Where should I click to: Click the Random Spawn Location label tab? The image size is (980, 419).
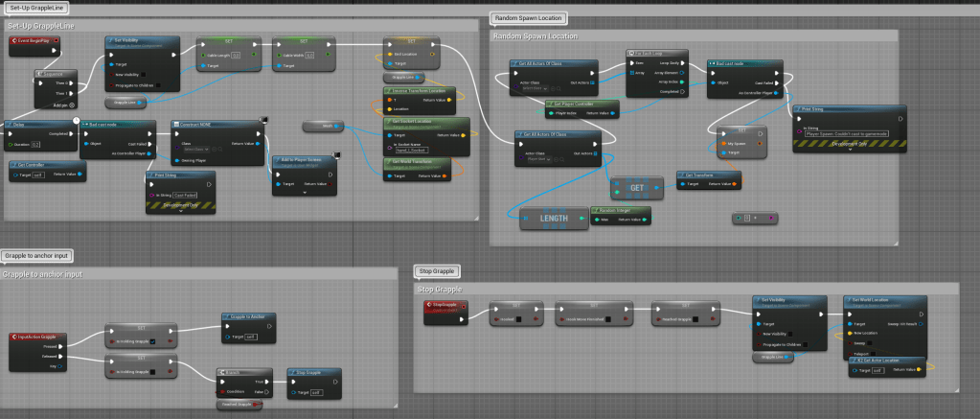click(528, 18)
